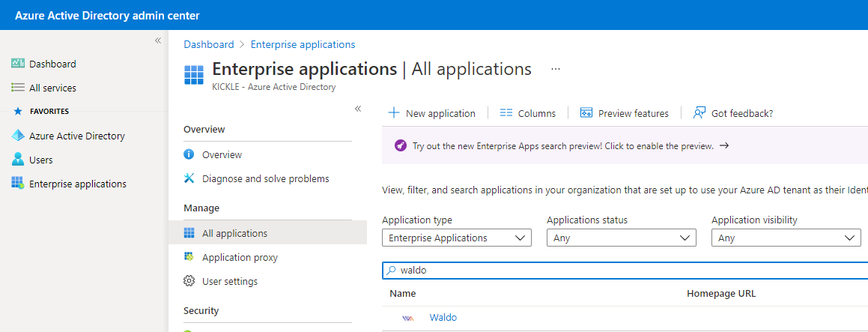Click the Preview features button
This screenshot has height=332, width=868.
625,113
